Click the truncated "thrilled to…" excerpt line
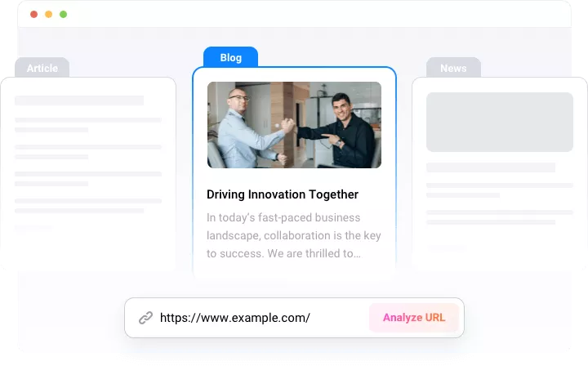 (x=283, y=254)
